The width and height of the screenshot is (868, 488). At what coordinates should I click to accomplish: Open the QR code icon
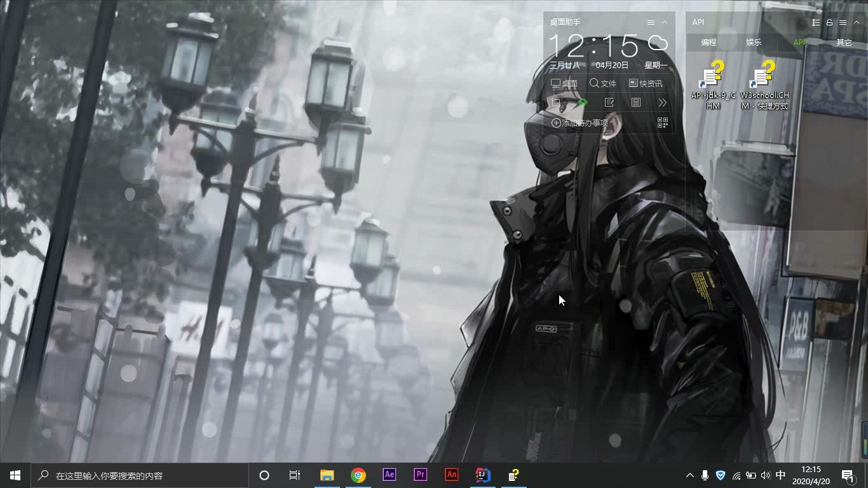click(662, 123)
